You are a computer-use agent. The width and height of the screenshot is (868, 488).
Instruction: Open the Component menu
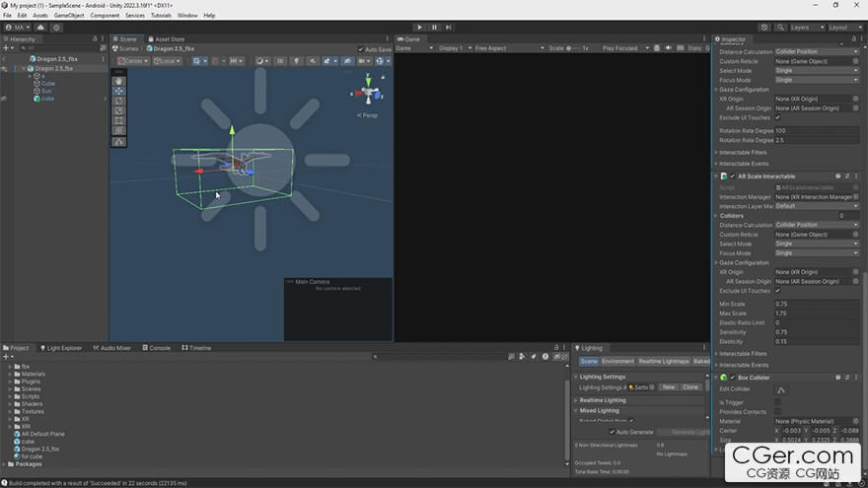105,16
